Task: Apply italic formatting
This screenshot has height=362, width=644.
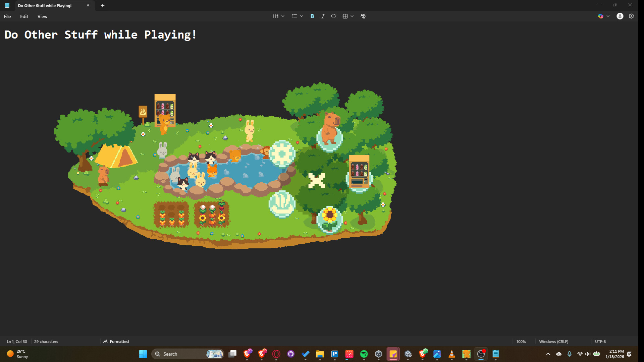Action: pyautogui.click(x=323, y=16)
